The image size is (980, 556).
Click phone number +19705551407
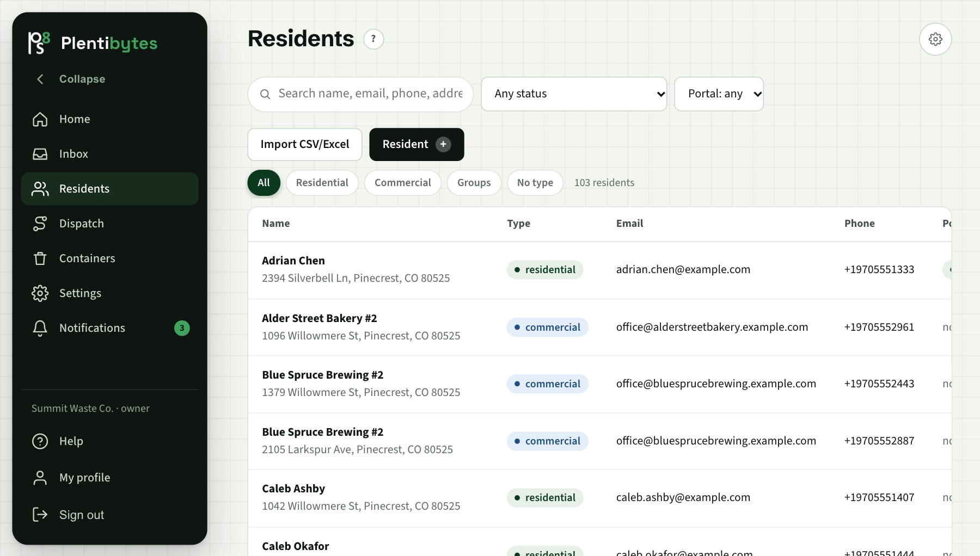[879, 498]
